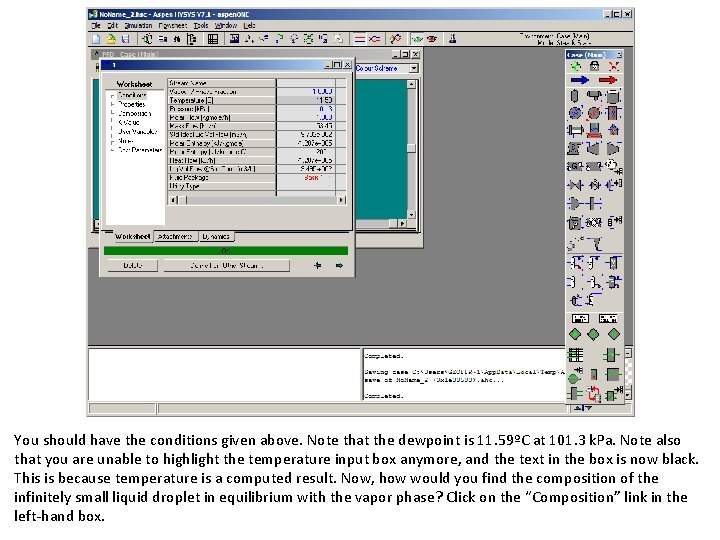Pick the mixer palette icon
Screen dimensions: 720x540
tap(575, 203)
